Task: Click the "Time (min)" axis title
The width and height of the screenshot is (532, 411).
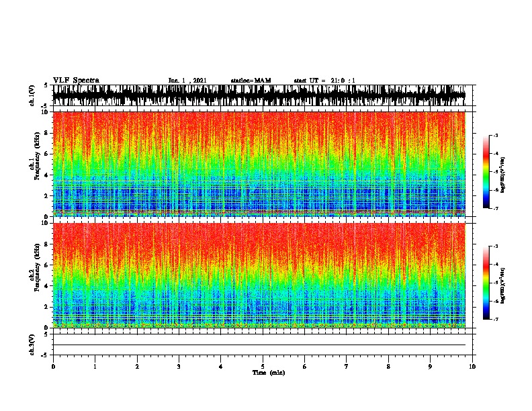Action: [x=269, y=373]
